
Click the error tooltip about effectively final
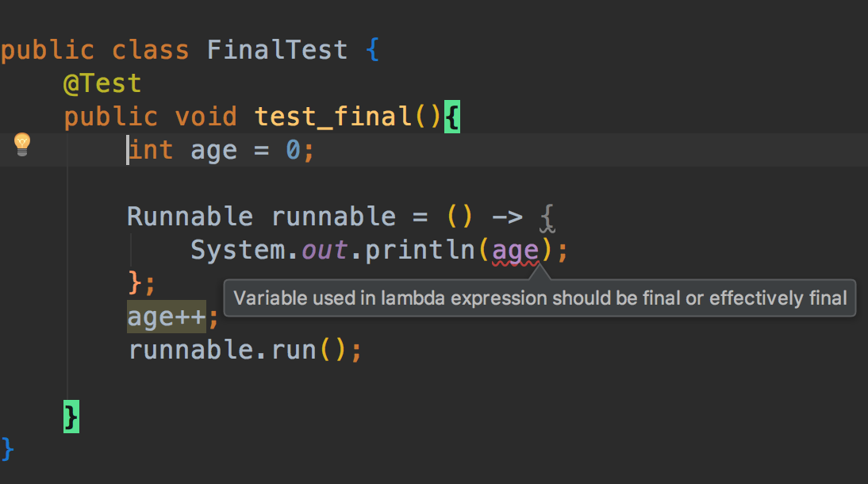[x=540, y=298]
